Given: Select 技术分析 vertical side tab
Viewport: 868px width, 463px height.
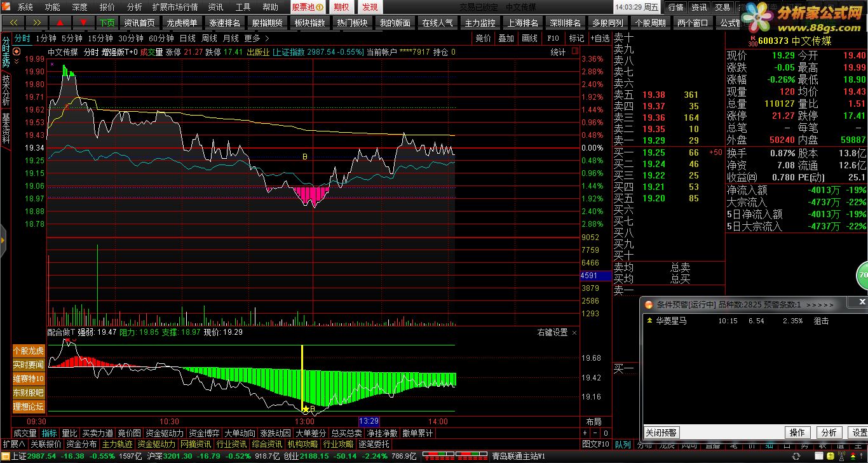Looking at the screenshot, I should point(6,91).
